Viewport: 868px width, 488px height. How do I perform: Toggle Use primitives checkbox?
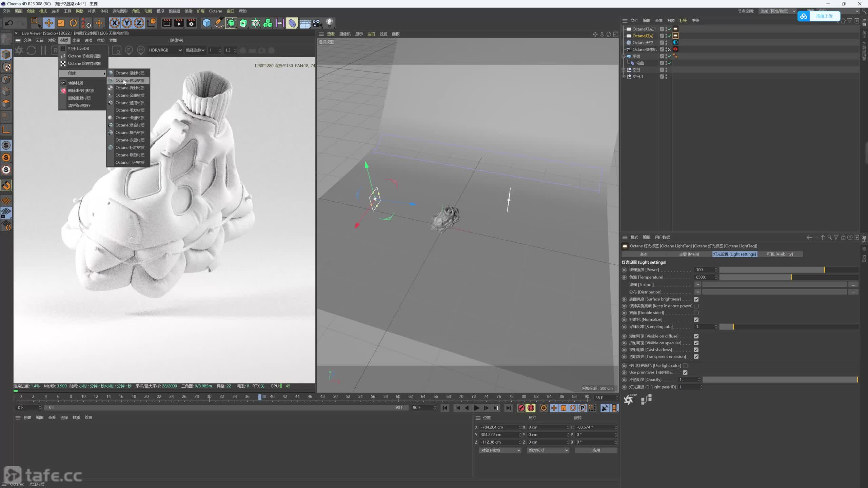(685, 372)
